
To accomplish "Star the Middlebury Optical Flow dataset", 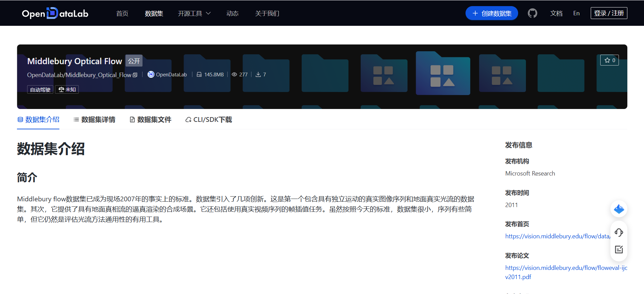I will click(x=609, y=60).
